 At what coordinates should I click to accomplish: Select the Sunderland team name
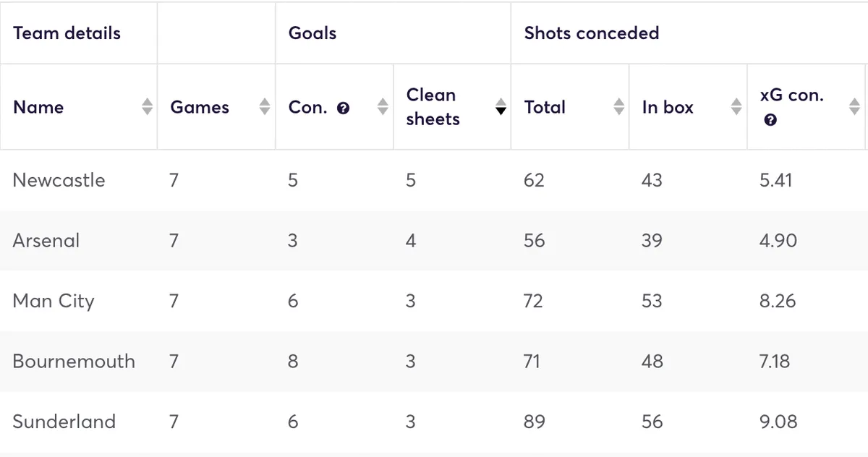pyautogui.click(x=64, y=422)
